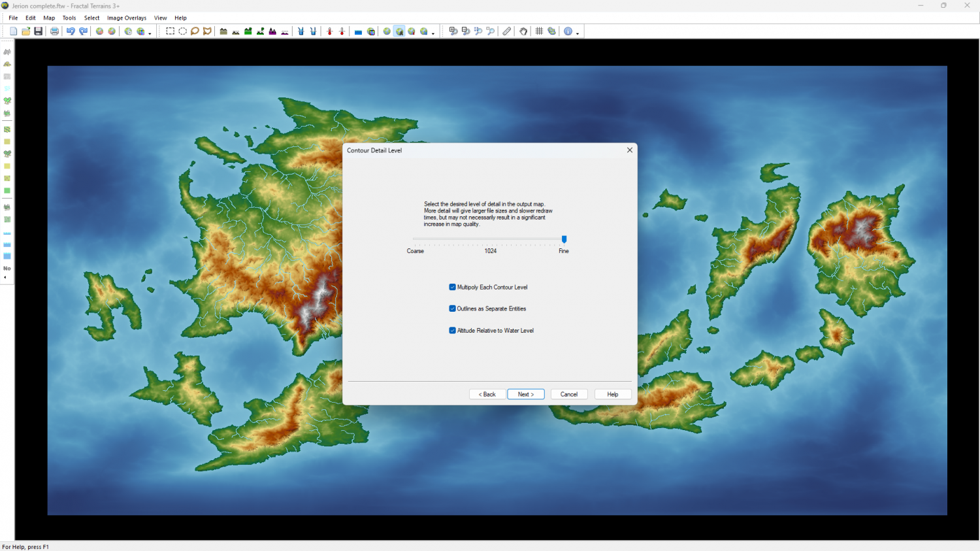Open the Tools menu
Screen dimensions: 980x551
69,18
